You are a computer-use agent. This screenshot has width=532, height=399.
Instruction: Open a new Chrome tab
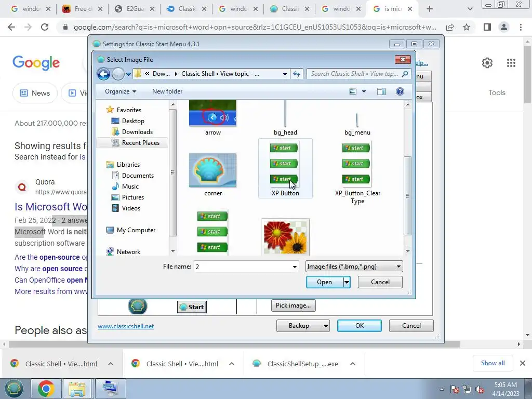(430, 9)
